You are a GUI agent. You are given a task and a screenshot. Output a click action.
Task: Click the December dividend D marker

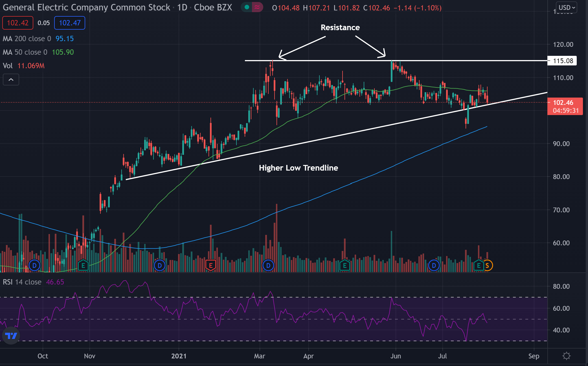(x=160, y=265)
